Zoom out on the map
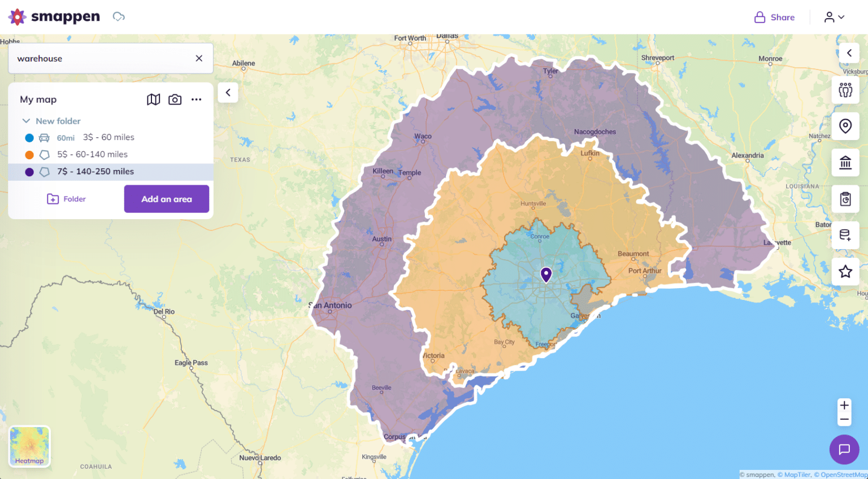This screenshot has width=868, height=479. pyautogui.click(x=844, y=419)
